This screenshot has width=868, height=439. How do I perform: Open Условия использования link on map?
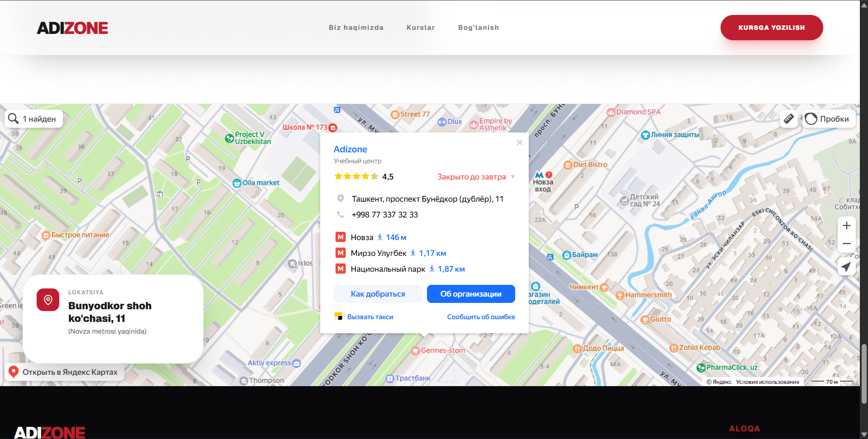click(x=768, y=382)
